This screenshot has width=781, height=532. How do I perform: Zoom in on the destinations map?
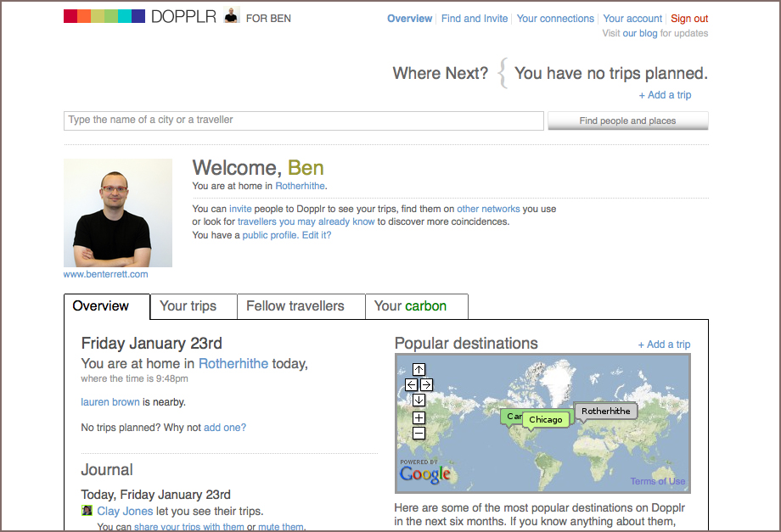[419, 417]
